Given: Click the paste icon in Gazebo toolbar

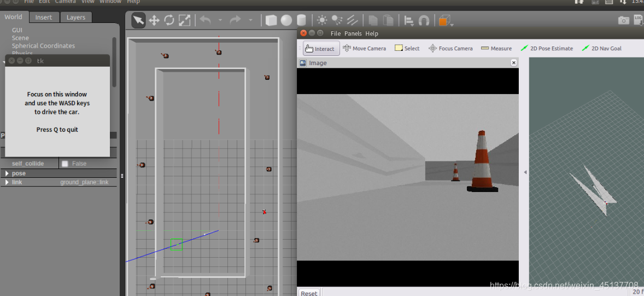Looking at the screenshot, I should coord(388,20).
